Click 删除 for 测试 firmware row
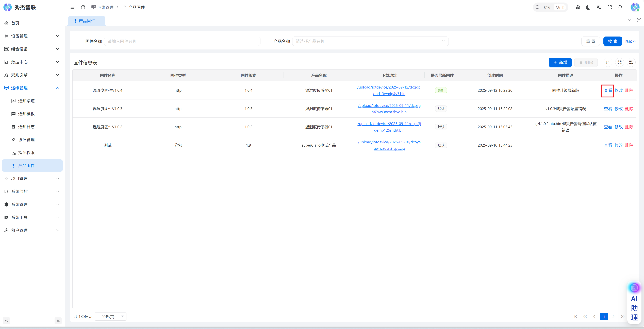This screenshot has height=329, width=644. click(629, 145)
